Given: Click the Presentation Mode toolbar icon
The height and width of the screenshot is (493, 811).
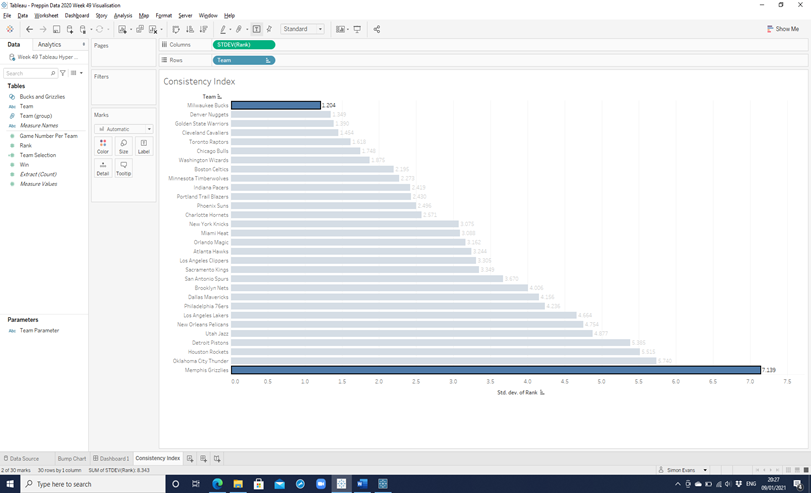Looking at the screenshot, I should coord(357,29).
